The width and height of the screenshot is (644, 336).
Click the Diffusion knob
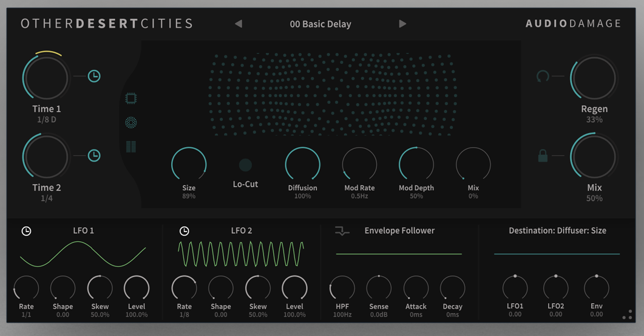(302, 165)
